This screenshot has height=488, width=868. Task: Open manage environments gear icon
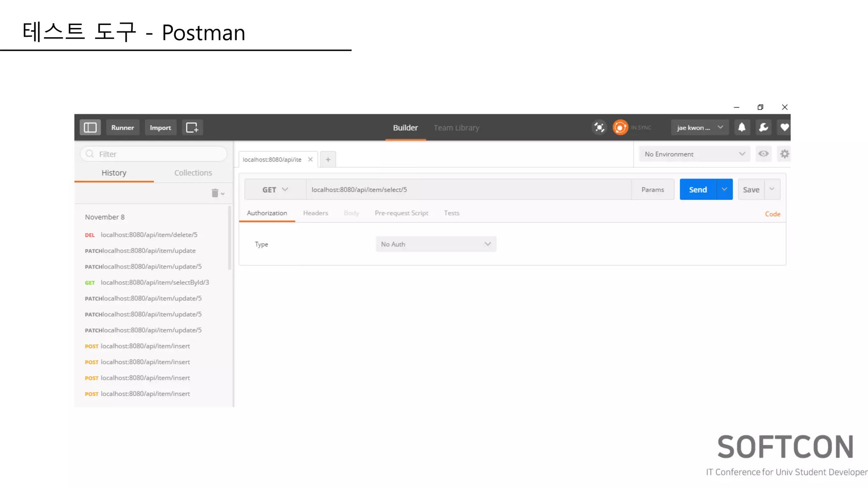click(785, 154)
